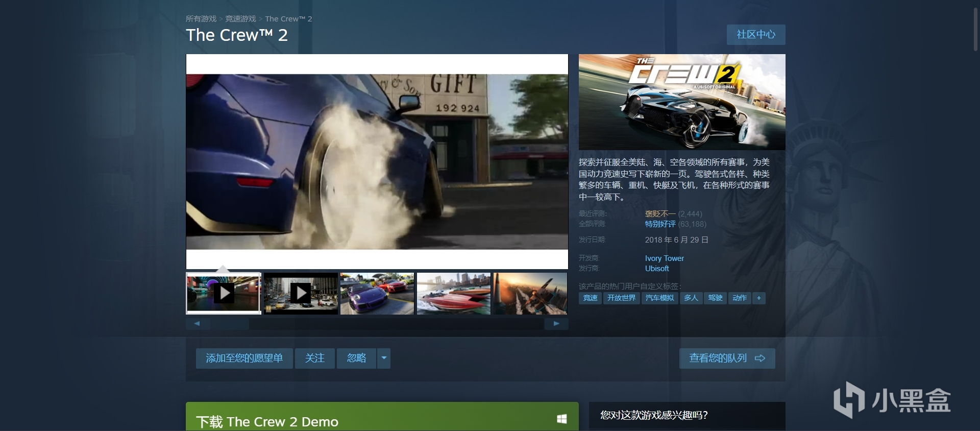Select the 开放世界 tag
Screen dimensions: 980x431
(x=621, y=298)
